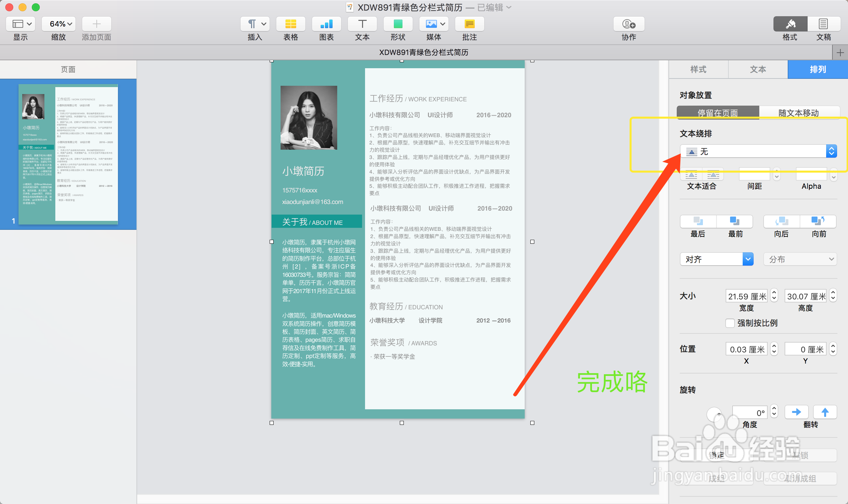Flip object horizontally arrow
This screenshot has height=504, width=848.
[x=796, y=412]
